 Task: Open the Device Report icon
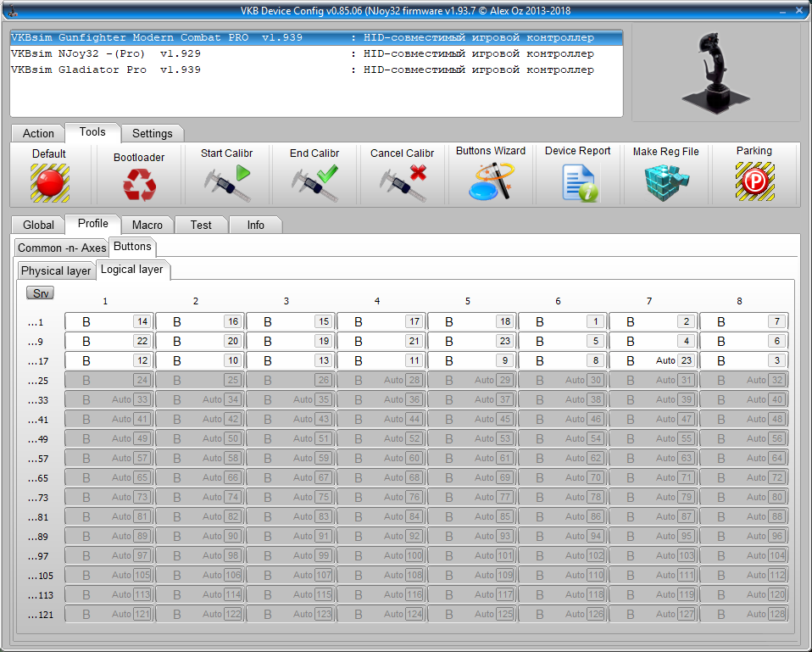[x=578, y=182]
